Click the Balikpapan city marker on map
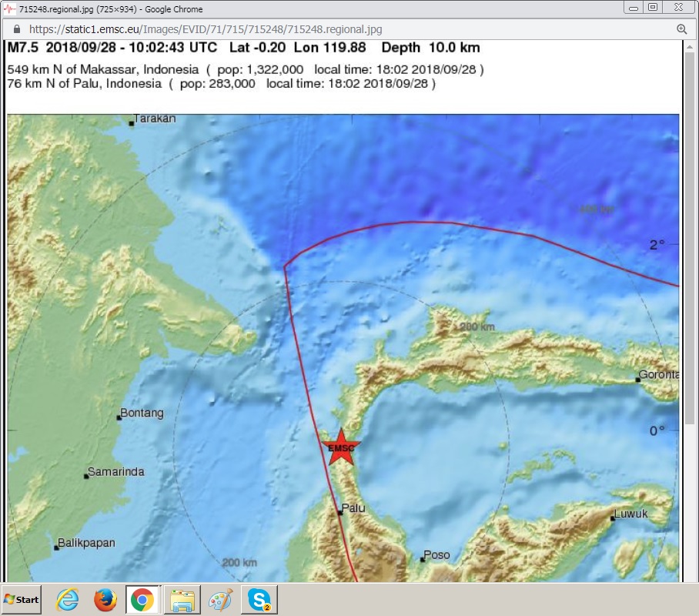Image resolution: width=699 pixels, height=616 pixels. tap(56, 547)
